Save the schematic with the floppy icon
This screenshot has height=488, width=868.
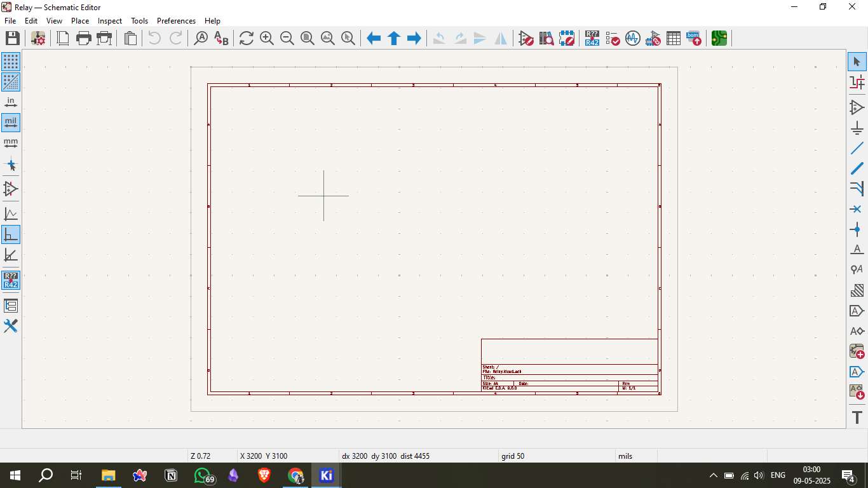12,38
